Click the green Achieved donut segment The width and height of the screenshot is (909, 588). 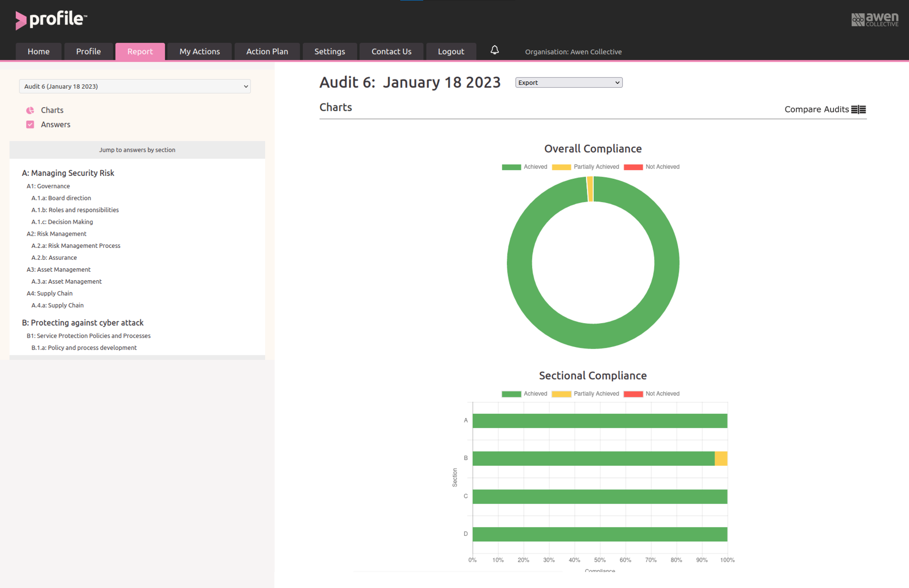pos(593,336)
